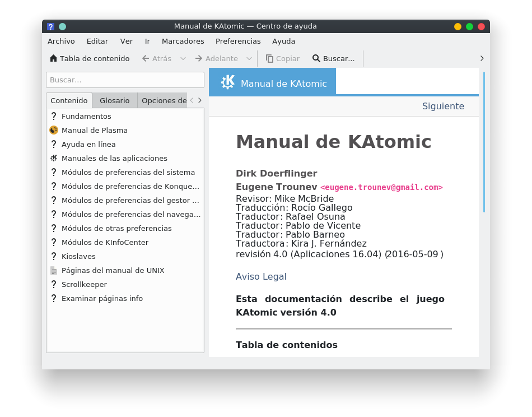
Task: Click the document icon beside Páginas del manual de UNIX
Action: point(54,270)
